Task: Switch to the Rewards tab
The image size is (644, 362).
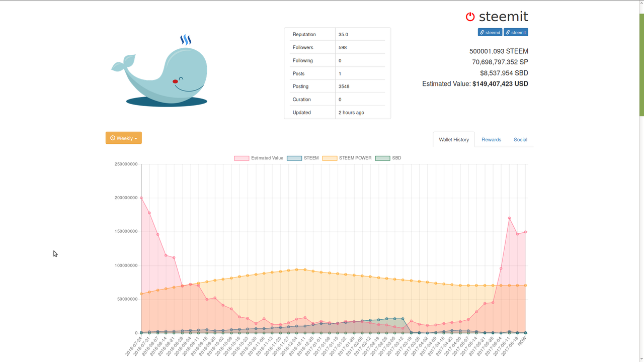Action: pyautogui.click(x=491, y=140)
